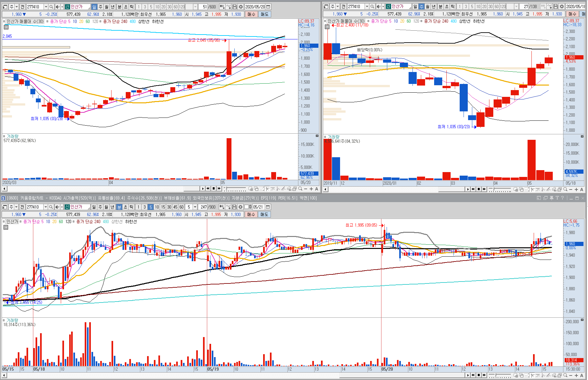Screen dimensions: 588x380
Task: Expand stock code 277410 dropdown in bottom chart
Action: pyautogui.click(x=45, y=207)
